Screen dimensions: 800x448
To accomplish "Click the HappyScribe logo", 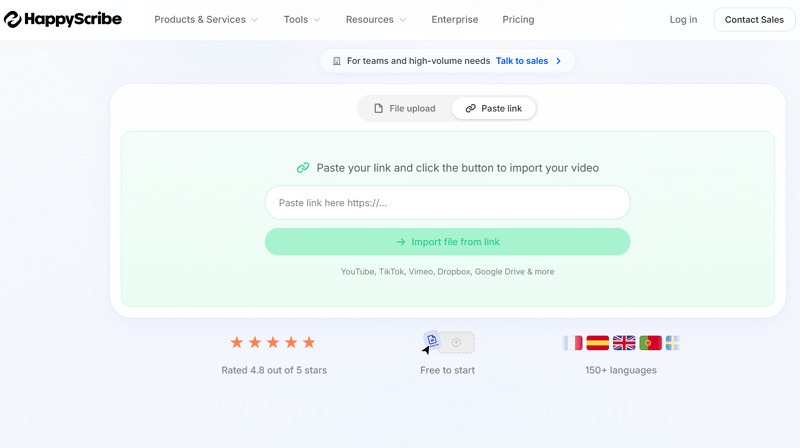I will (x=63, y=19).
